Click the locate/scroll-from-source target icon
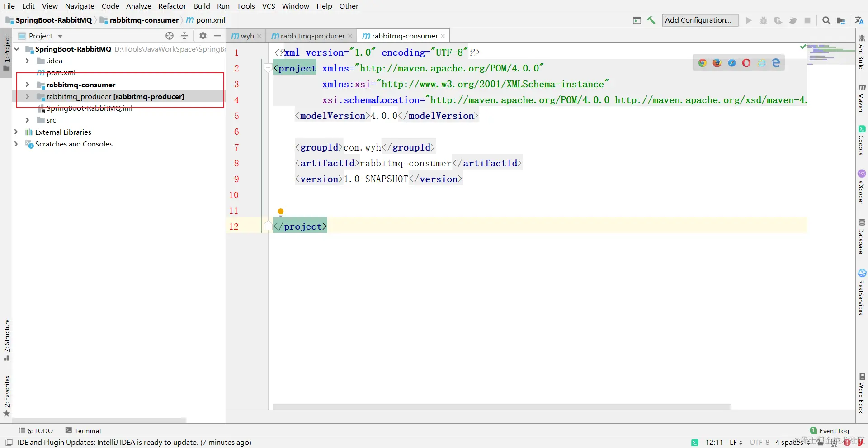This screenshot has height=448, width=868. point(170,36)
